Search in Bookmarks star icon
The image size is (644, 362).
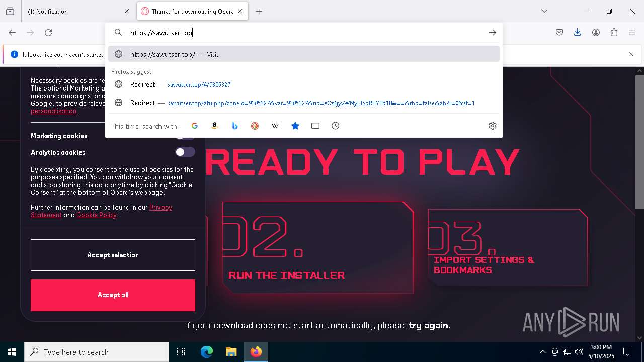tap(295, 126)
